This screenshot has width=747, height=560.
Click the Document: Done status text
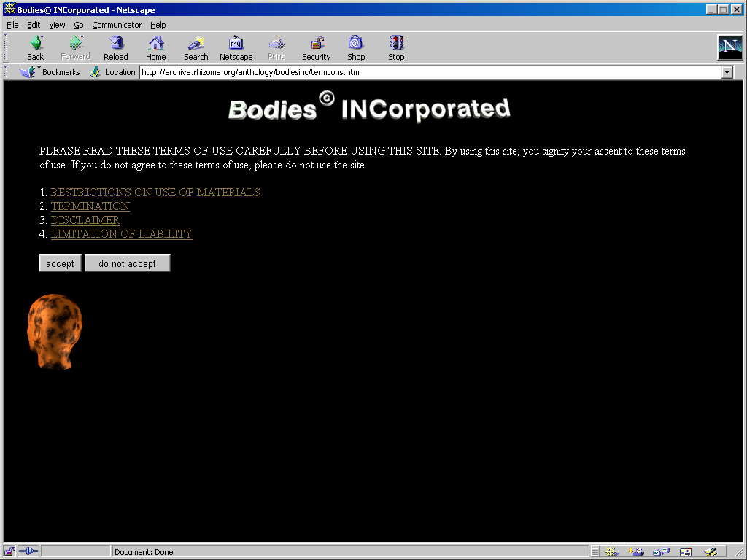pos(144,552)
